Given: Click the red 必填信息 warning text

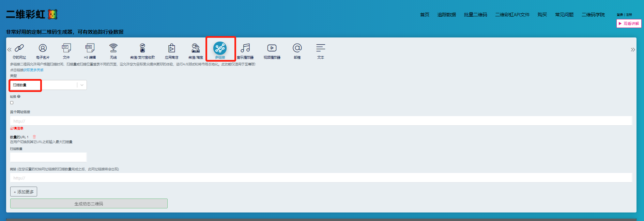Looking at the screenshot, I should pos(17,128).
